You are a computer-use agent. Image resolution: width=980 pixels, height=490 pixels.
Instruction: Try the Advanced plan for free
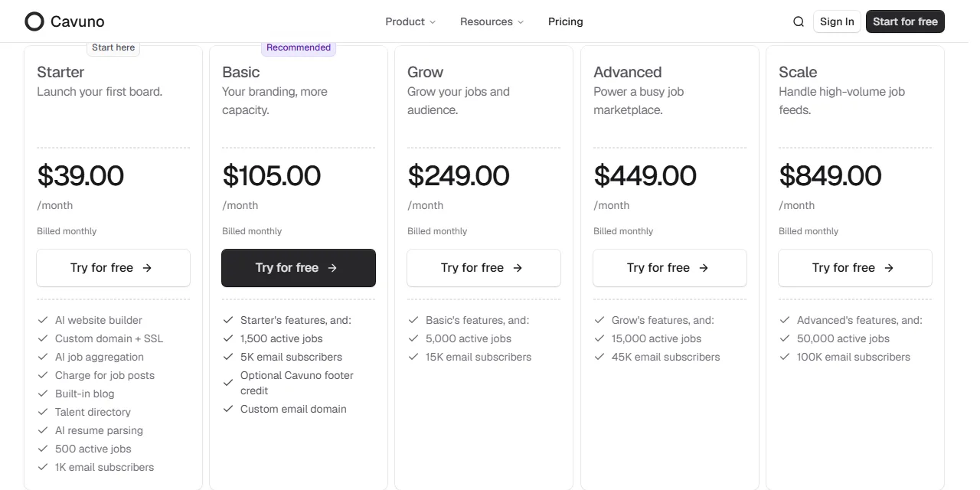pos(670,268)
